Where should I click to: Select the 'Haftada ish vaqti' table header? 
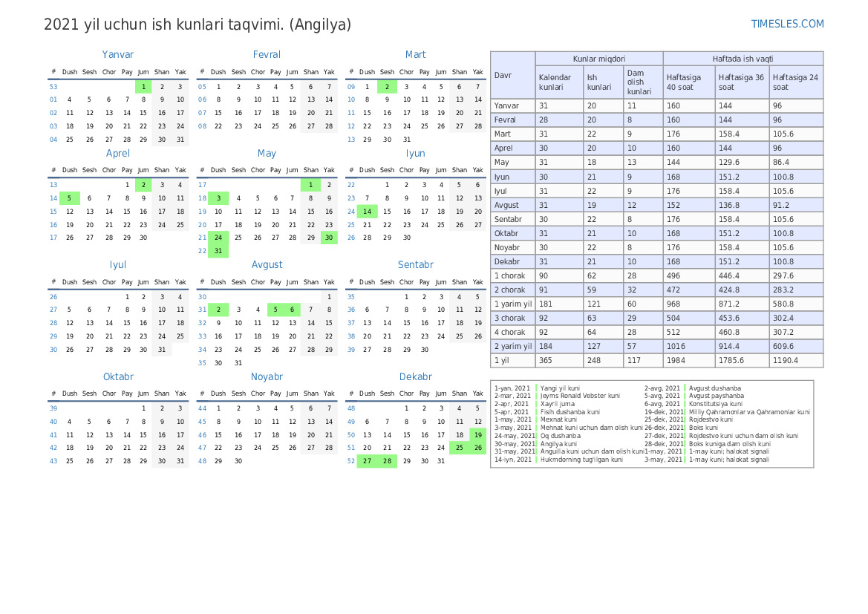(x=743, y=59)
